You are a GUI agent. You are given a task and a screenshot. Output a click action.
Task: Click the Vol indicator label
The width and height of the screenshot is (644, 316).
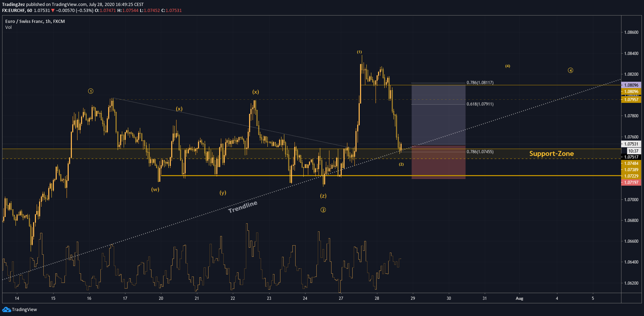click(x=8, y=27)
